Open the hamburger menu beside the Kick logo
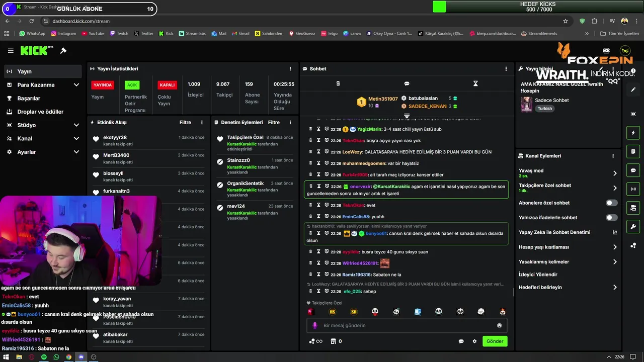Screen dimensions: 644x362 11,51
